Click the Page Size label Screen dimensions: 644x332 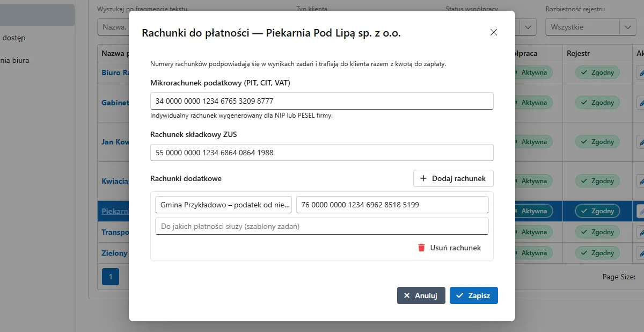619,277
